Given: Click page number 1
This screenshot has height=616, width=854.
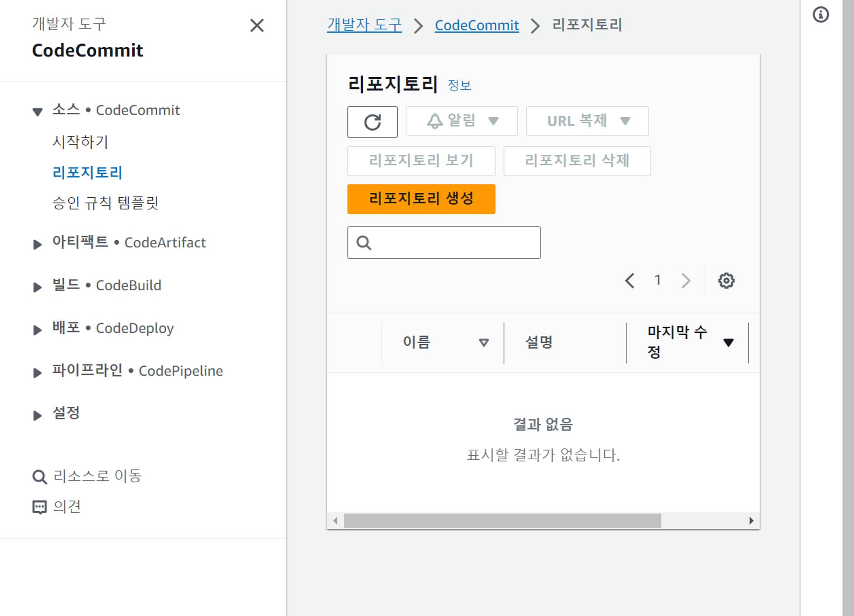Looking at the screenshot, I should pos(658,280).
